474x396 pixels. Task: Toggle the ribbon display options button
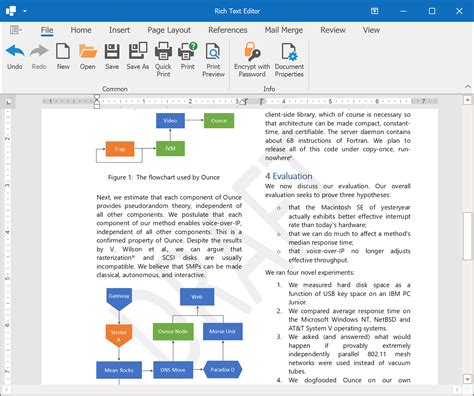(374, 11)
